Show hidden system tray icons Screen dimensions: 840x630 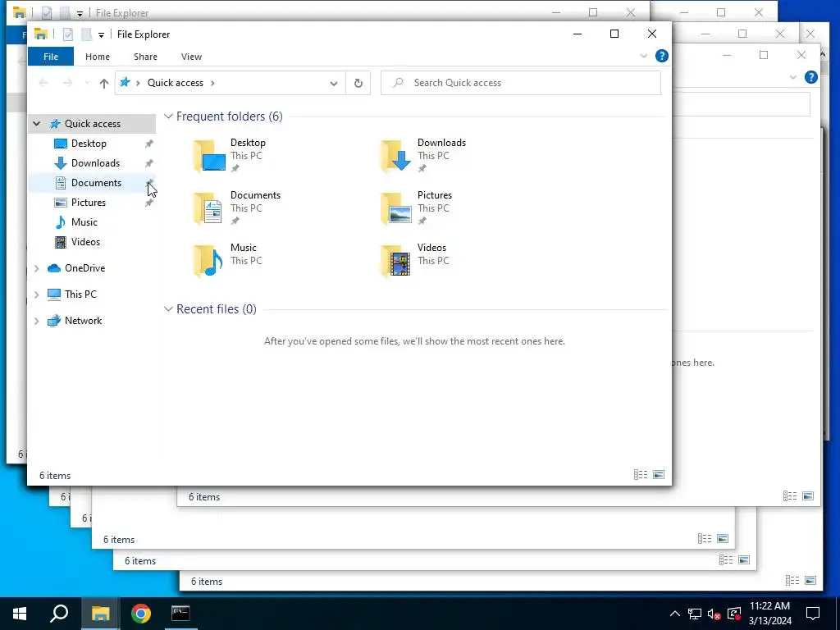tap(674, 614)
